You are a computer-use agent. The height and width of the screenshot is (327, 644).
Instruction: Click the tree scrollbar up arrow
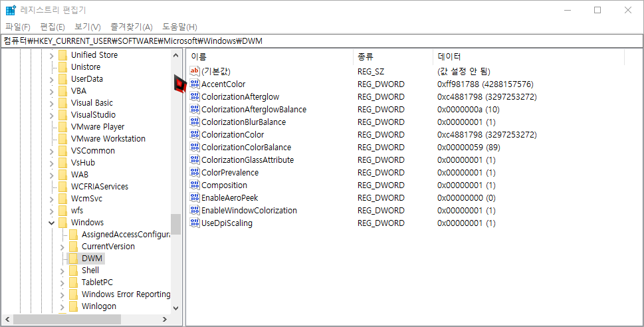tap(175, 55)
